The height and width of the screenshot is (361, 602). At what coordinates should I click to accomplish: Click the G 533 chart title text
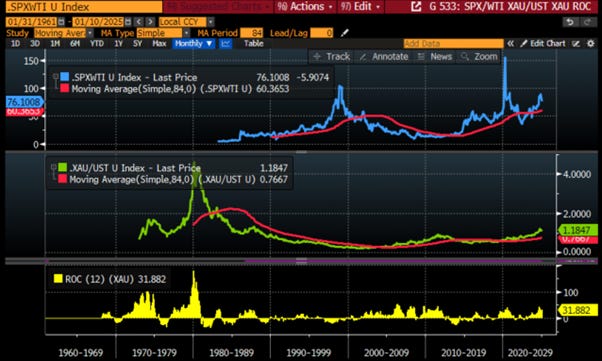[x=510, y=7]
